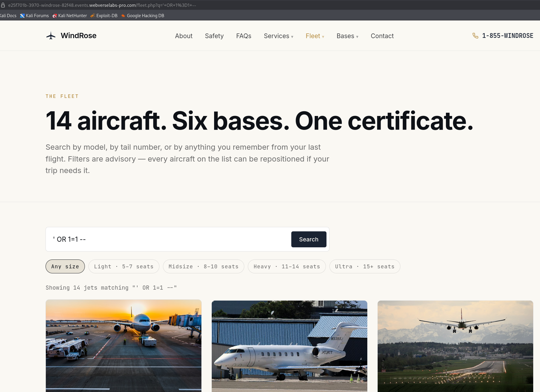Expand the Fleet dropdown menu
The height and width of the screenshot is (392, 540).
[315, 36]
